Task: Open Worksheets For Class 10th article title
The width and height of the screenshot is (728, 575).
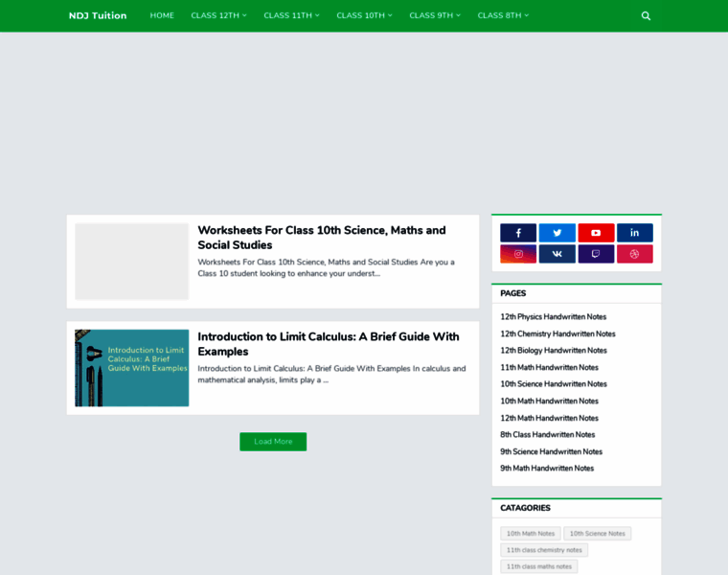Action: (x=322, y=238)
